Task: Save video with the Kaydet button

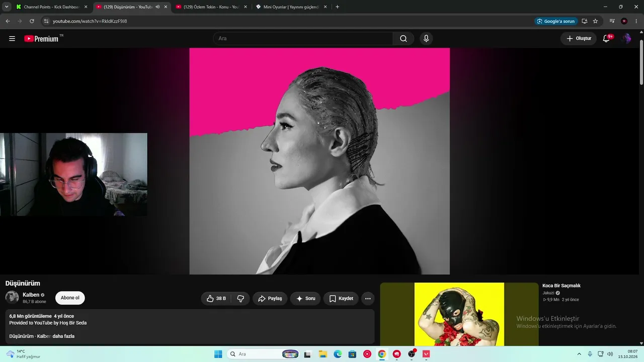Action: 341,299
